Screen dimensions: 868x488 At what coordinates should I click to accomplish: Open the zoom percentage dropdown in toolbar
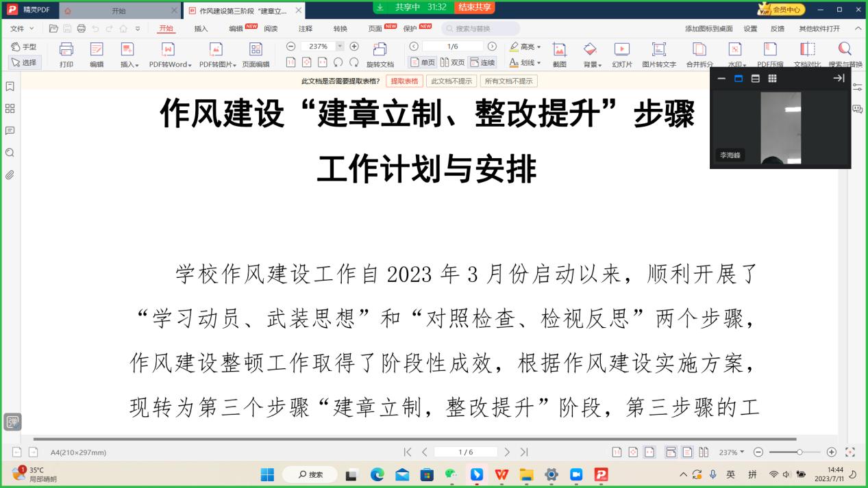click(340, 47)
